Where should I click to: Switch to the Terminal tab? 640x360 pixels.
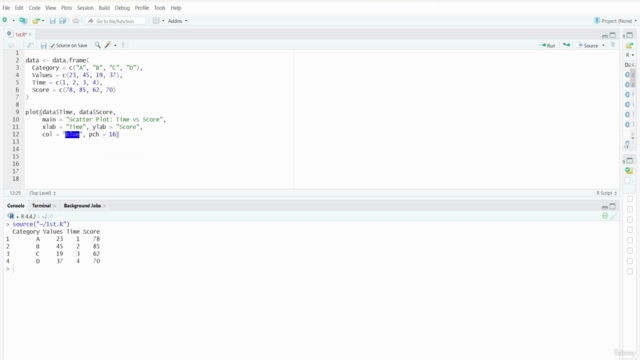point(41,206)
